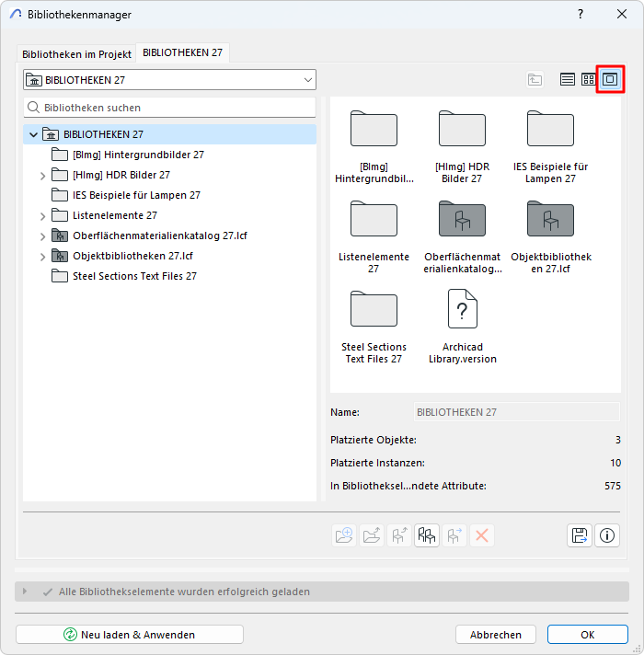The height and width of the screenshot is (655, 644).
Task: Expand the Listenelemente 27 node
Action: click(42, 216)
